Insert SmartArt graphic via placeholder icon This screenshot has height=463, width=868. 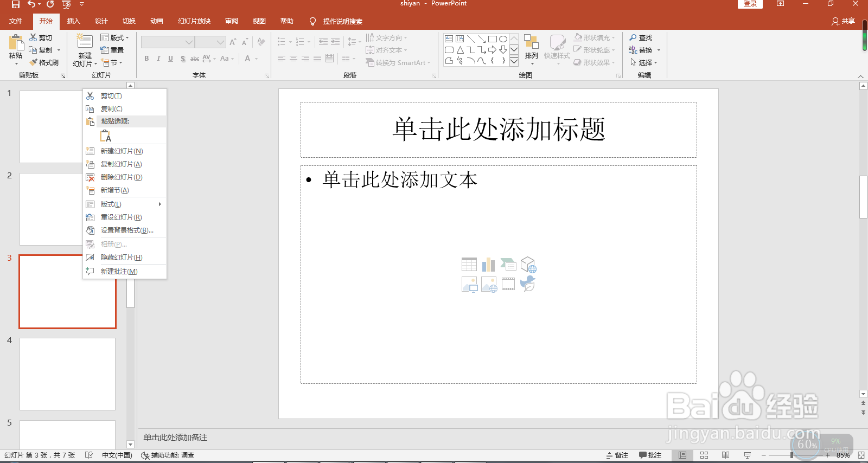pyautogui.click(x=508, y=265)
